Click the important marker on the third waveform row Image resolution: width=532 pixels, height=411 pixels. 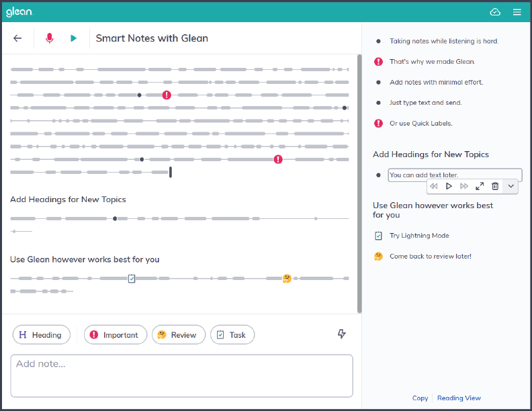[x=167, y=95]
